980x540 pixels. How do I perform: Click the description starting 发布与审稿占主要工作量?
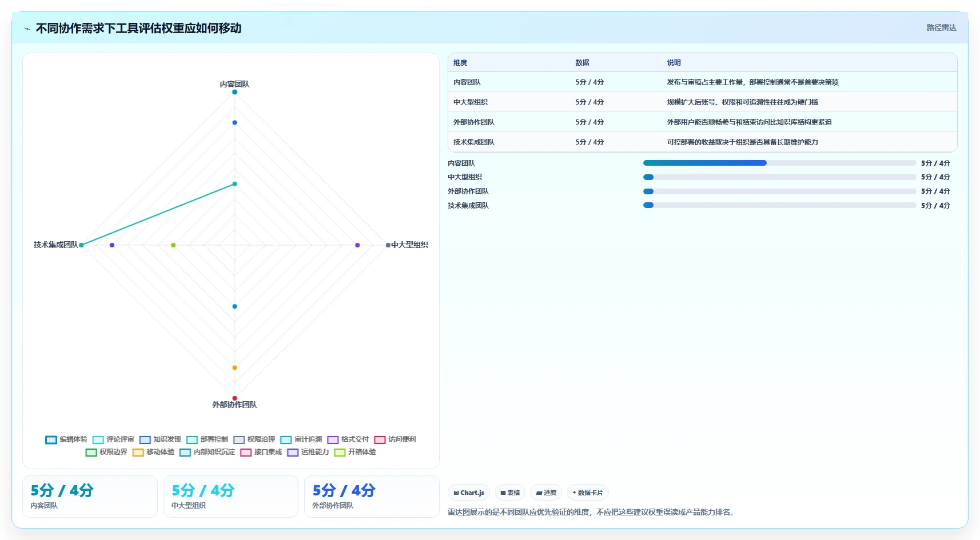(752, 82)
